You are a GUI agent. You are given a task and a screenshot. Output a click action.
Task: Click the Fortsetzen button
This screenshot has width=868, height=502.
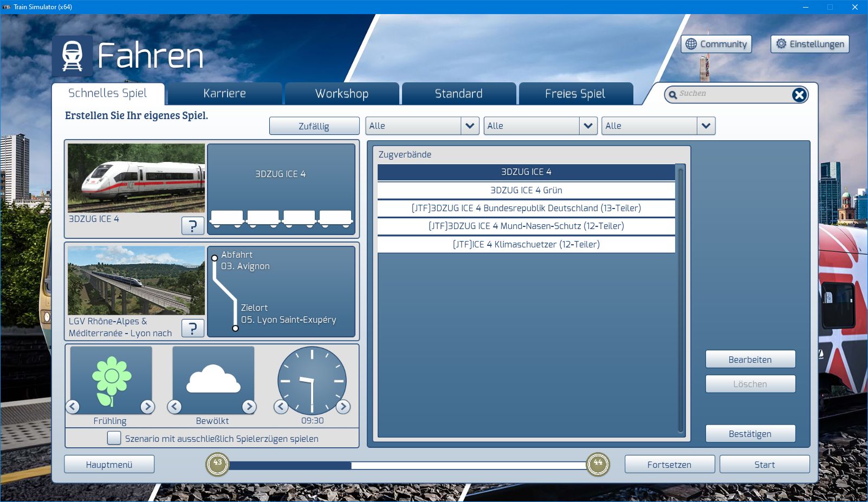(x=670, y=465)
